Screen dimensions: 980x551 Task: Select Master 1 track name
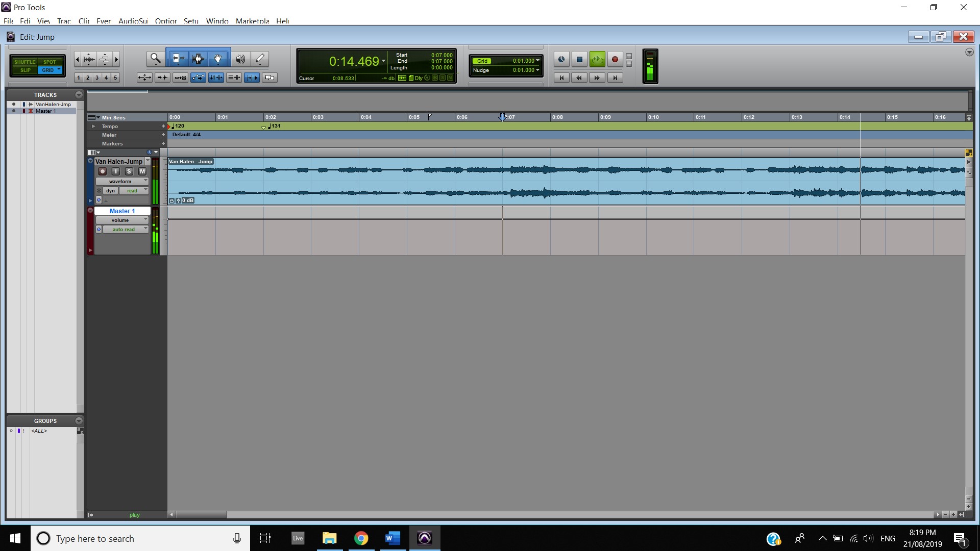point(122,211)
